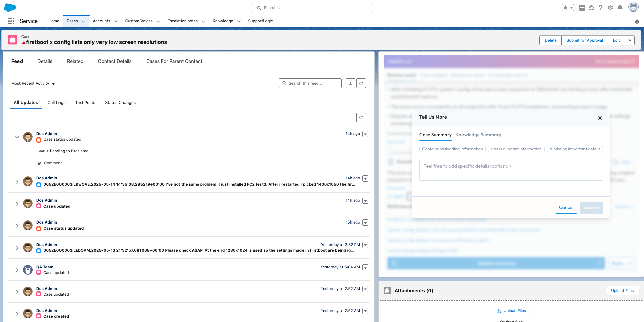This screenshot has height=322, width=644.
Task: Click the Salesforce cloud logo
Action: point(10,7)
